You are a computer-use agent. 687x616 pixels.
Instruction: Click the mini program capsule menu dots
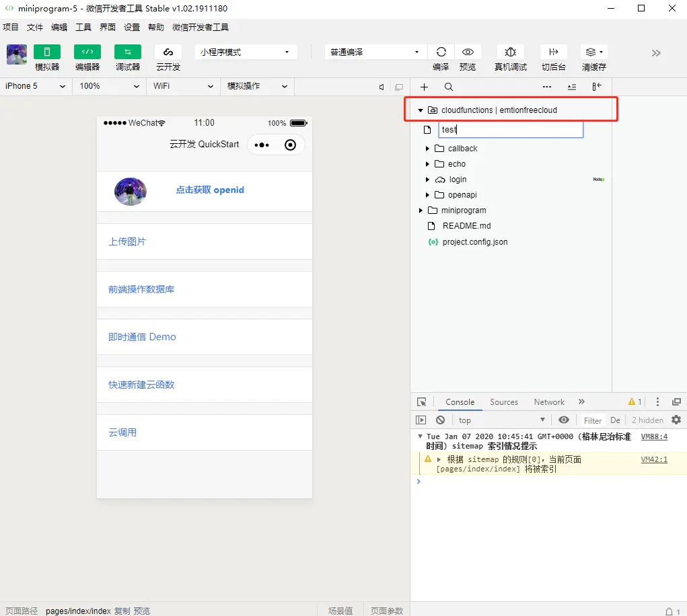[262, 145]
